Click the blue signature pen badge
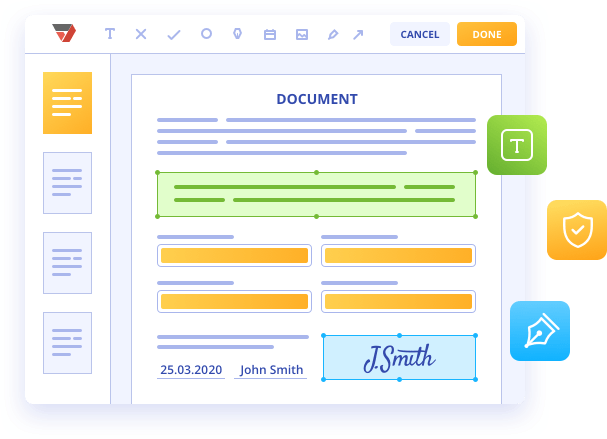The width and height of the screenshot is (607, 439). click(x=540, y=330)
